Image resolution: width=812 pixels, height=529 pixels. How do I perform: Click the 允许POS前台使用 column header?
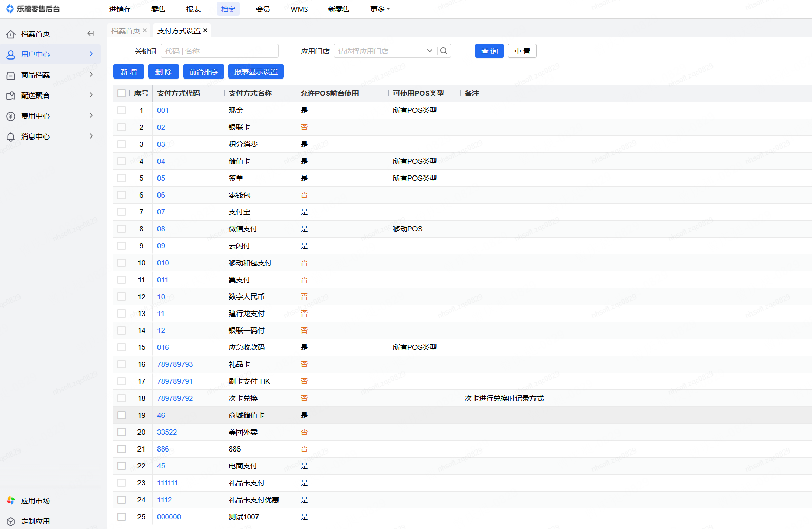pos(329,93)
